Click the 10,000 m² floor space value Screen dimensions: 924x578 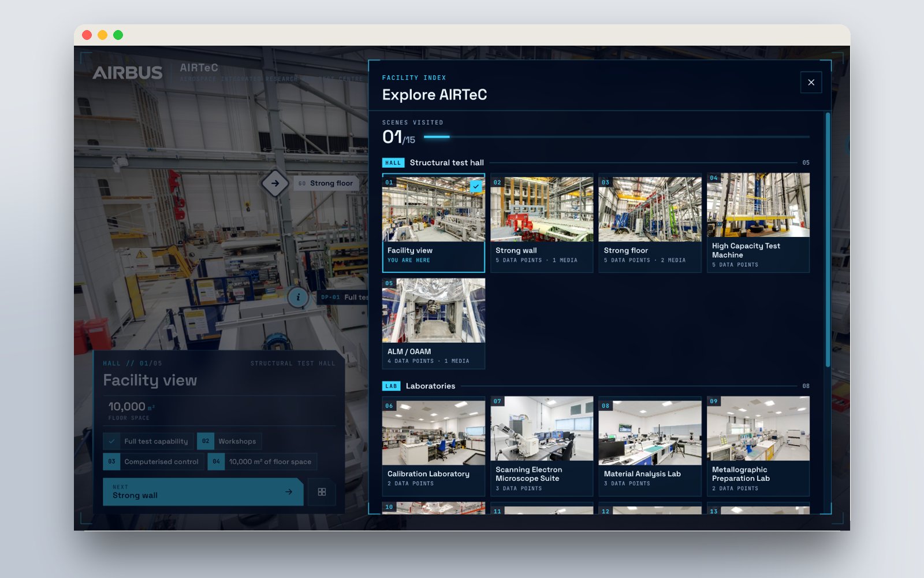pos(131,406)
